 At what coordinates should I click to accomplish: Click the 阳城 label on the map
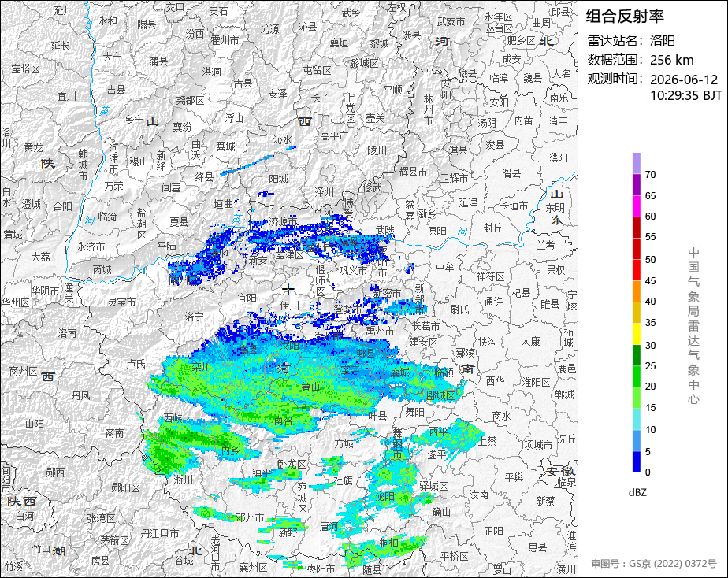(279, 179)
